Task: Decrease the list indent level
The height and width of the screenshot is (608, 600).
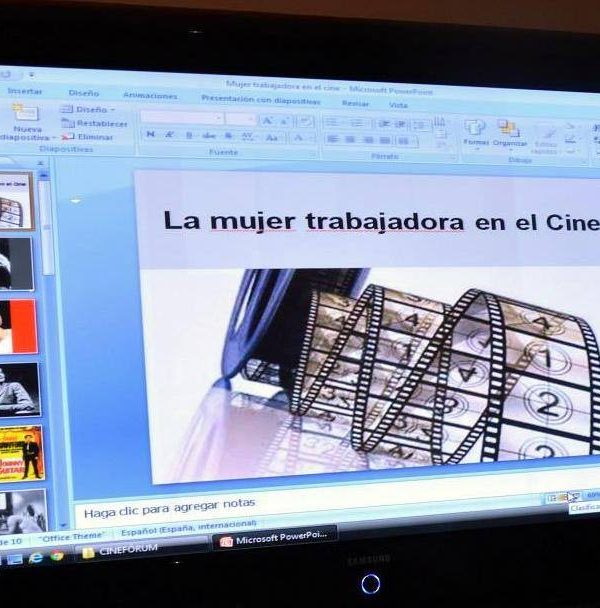Action: click(384, 124)
